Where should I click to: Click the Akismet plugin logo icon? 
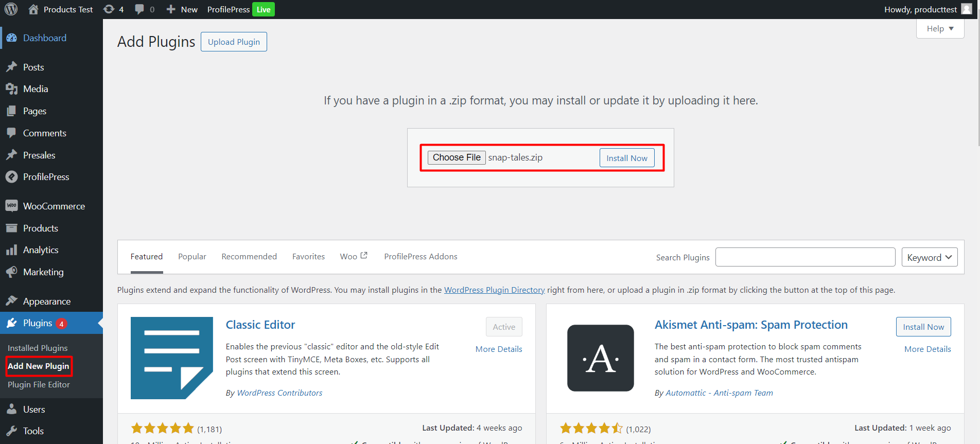600,358
